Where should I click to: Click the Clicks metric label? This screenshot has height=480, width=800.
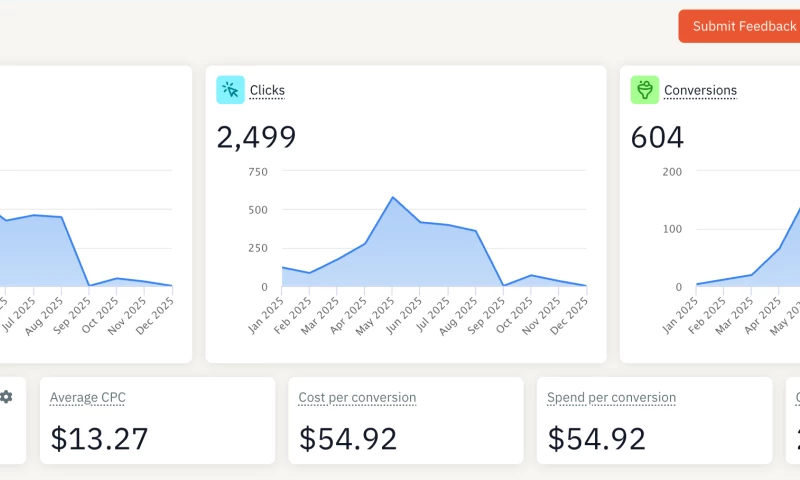267,90
